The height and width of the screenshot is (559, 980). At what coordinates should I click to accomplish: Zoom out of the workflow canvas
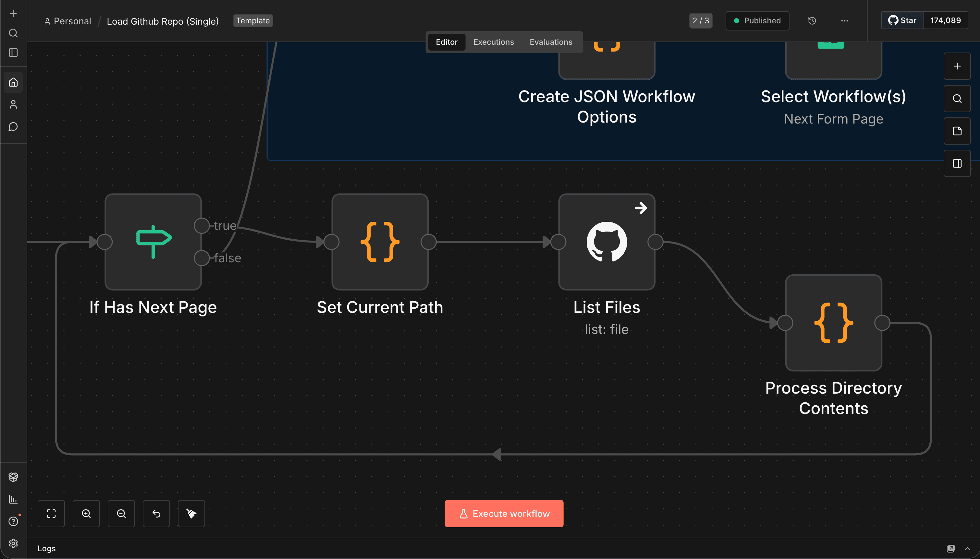point(121,513)
